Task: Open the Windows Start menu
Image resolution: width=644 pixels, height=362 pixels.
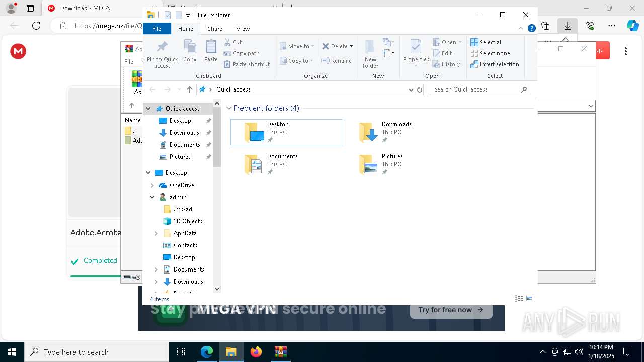Action: click(x=12, y=352)
